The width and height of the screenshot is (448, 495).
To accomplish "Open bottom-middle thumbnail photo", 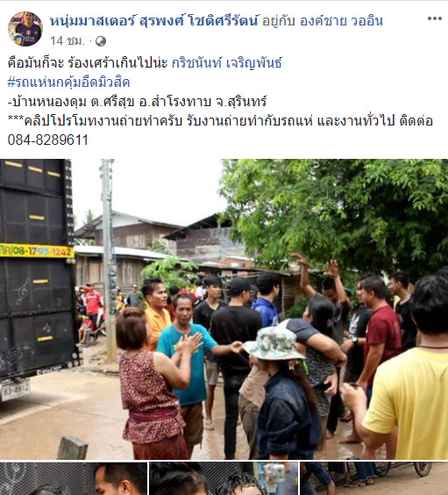I will click(224, 478).
